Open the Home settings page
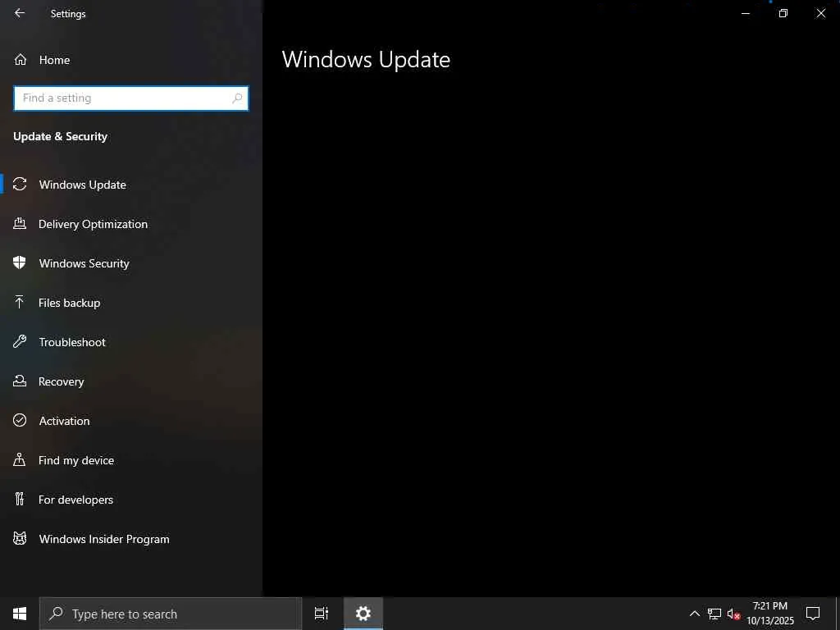840x630 pixels. (131, 60)
